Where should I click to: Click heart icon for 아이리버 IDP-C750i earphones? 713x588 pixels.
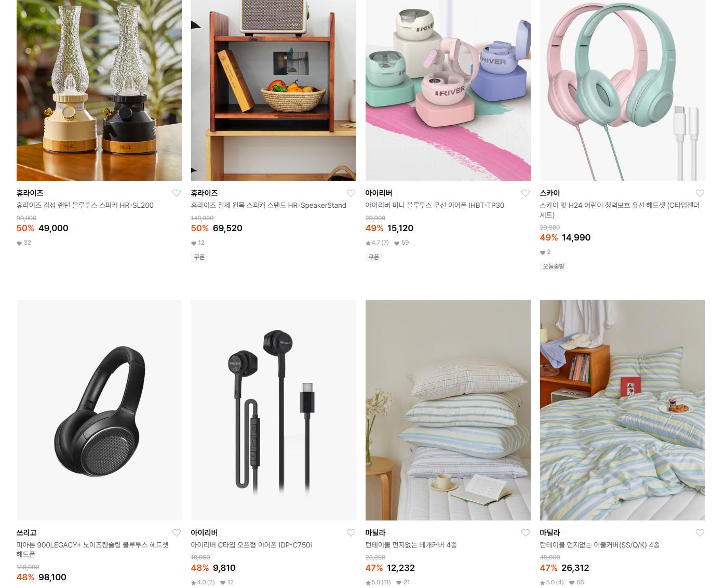click(351, 533)
